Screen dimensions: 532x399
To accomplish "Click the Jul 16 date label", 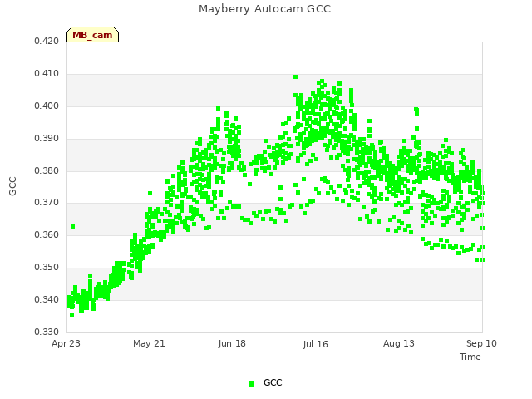I will tap(316, 344).
